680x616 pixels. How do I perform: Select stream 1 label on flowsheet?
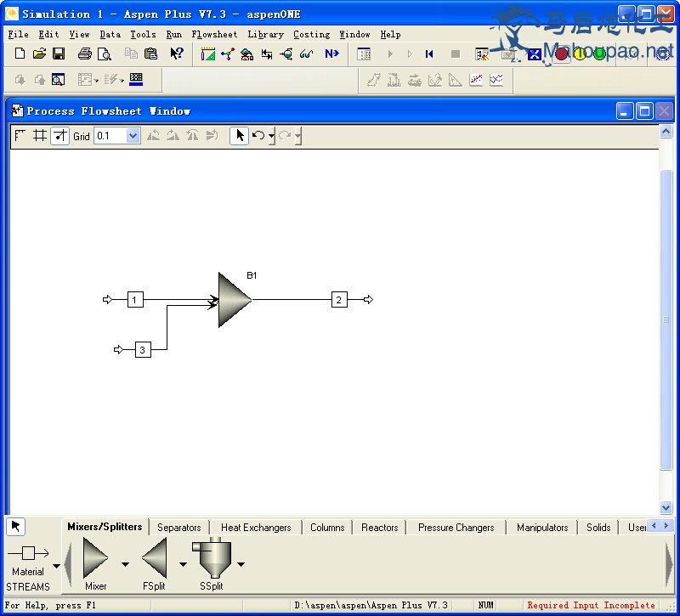[x=135, y=300]
